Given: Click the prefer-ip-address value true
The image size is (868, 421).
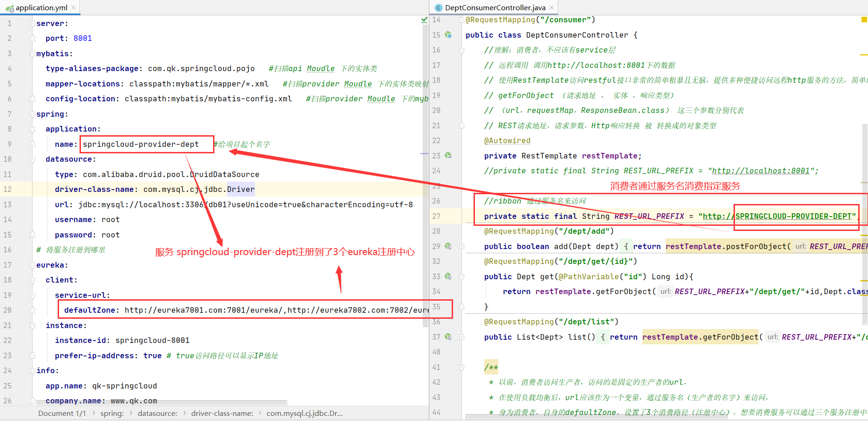Looking at the screenshot, I should (x=153, y=356).
